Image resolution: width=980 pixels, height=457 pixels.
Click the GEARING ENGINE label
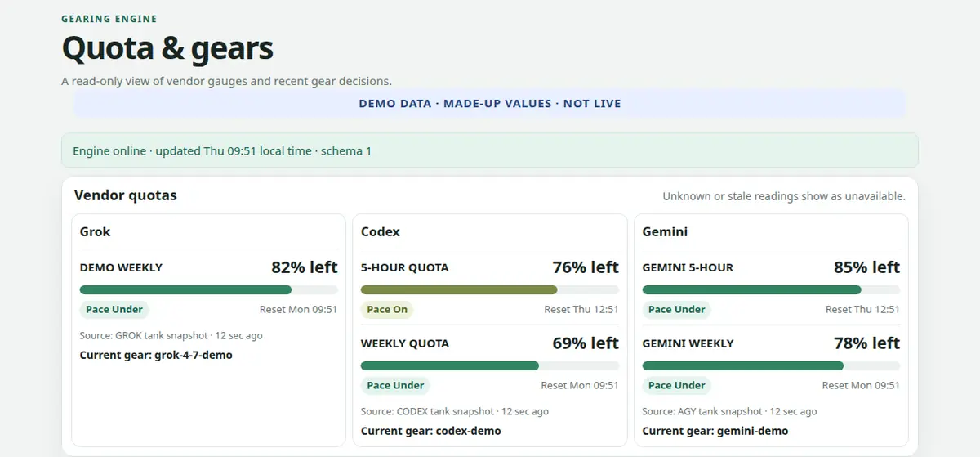click(x=109, y=19)
